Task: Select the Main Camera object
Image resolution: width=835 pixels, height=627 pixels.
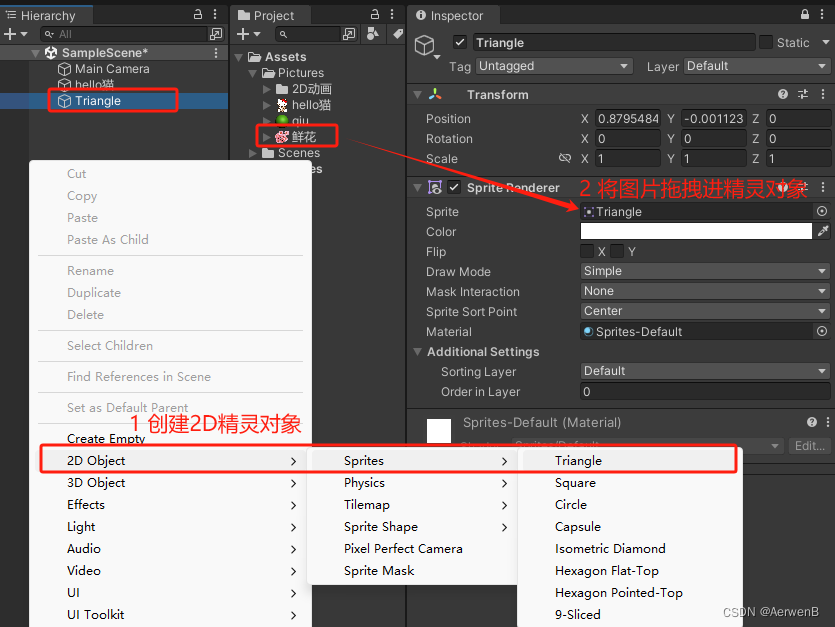Action: 112,69
